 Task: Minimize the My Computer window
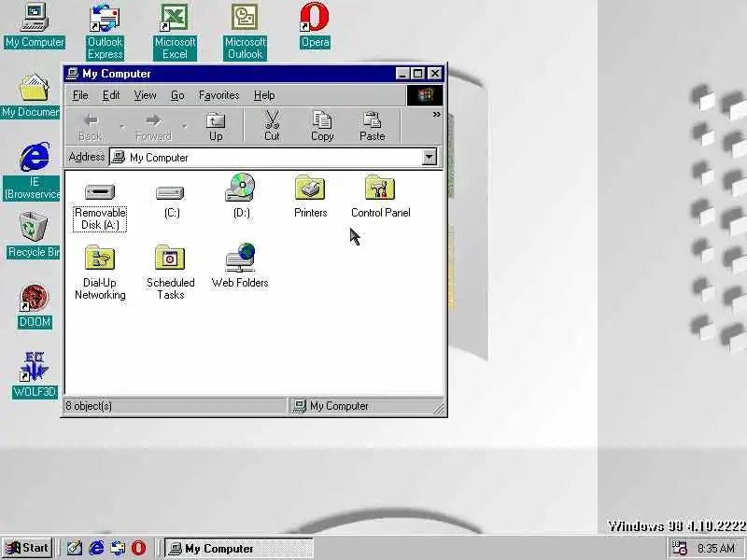(x=402, y=74)
